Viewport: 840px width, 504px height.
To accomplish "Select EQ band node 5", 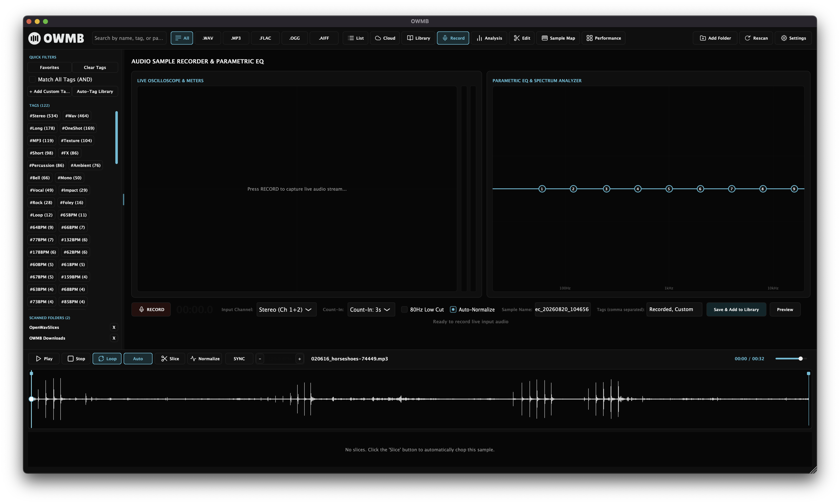I will coord(669,189).
